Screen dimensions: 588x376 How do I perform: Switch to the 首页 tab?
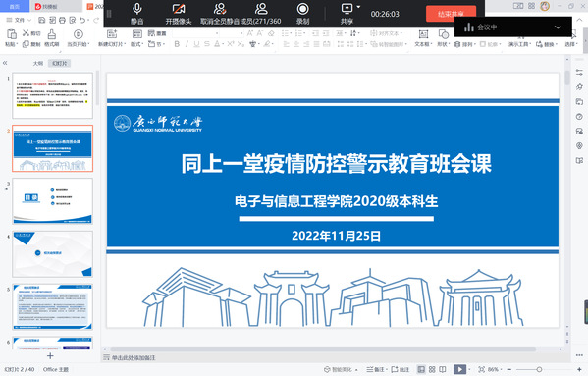click(15, 6)
